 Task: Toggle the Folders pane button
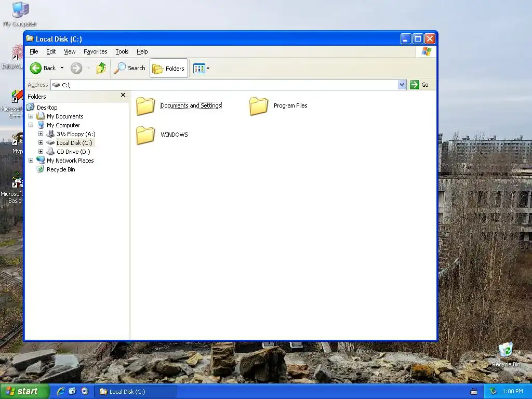click(x=169, y=68)
